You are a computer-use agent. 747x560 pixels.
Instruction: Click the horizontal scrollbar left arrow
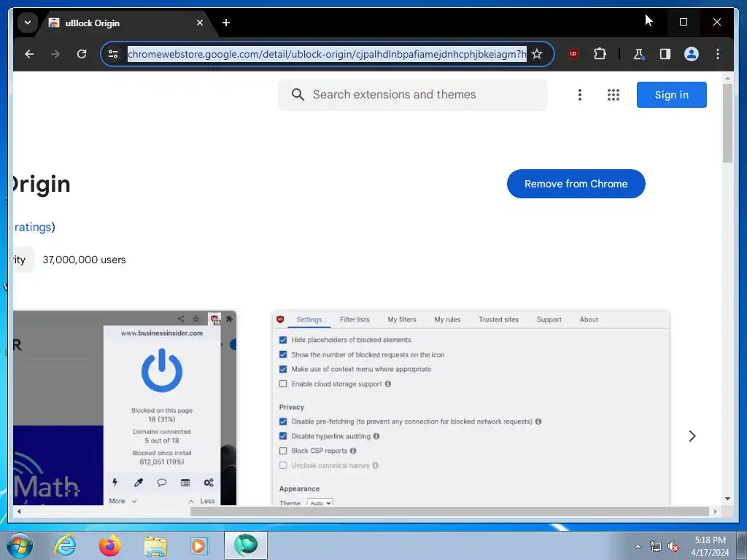pos(19,511)
